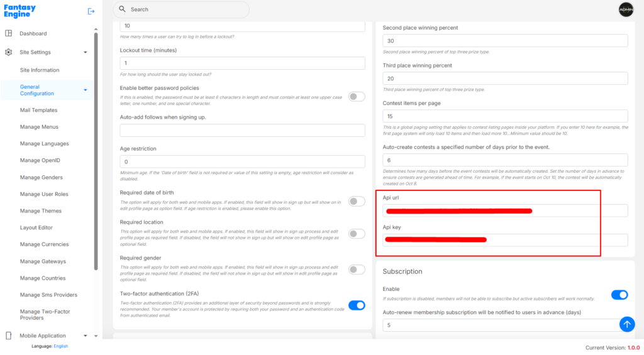Click the Fantasy Engine logo

20,11
